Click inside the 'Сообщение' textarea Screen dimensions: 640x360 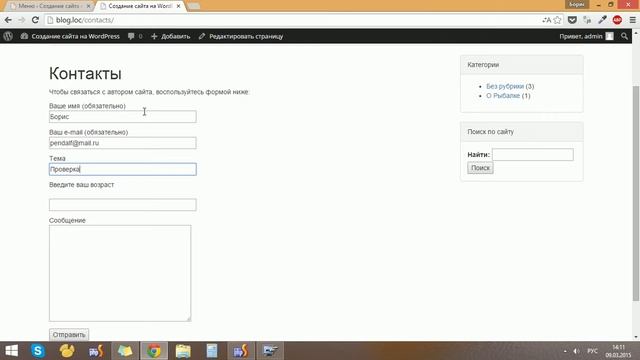point(120,273)
